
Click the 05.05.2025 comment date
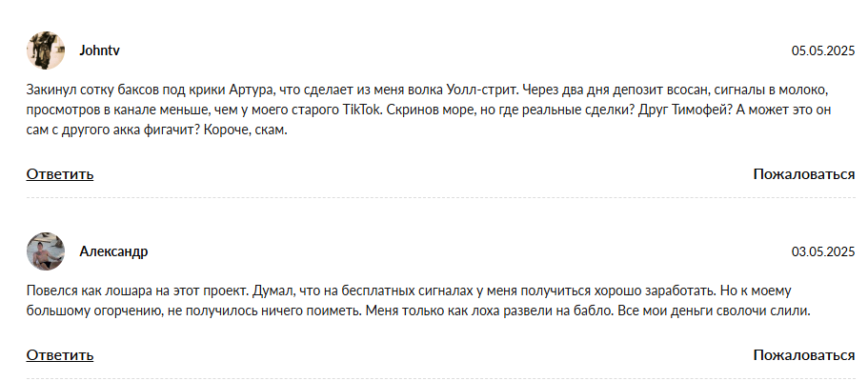[823, 50]
